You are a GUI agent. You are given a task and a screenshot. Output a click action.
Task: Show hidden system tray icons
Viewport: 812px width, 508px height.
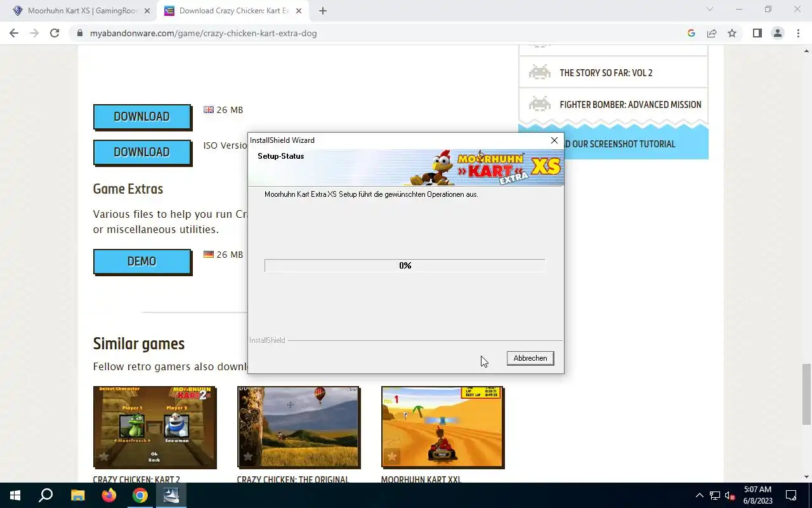coord(700,495)
